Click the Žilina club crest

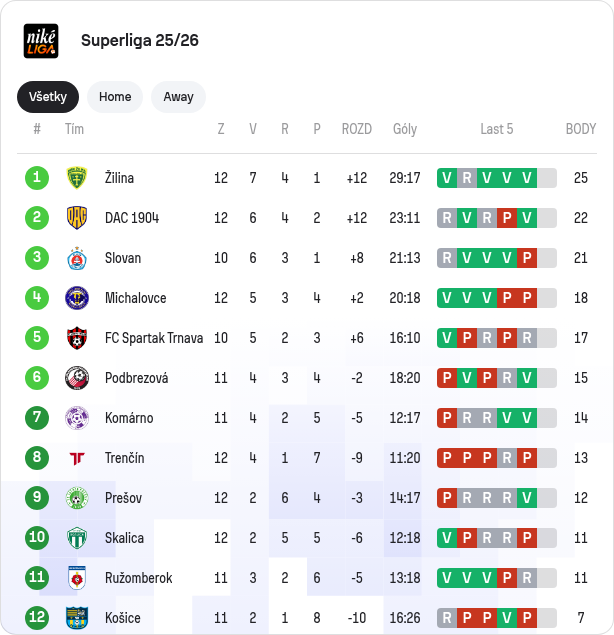(x=77, y=178)
